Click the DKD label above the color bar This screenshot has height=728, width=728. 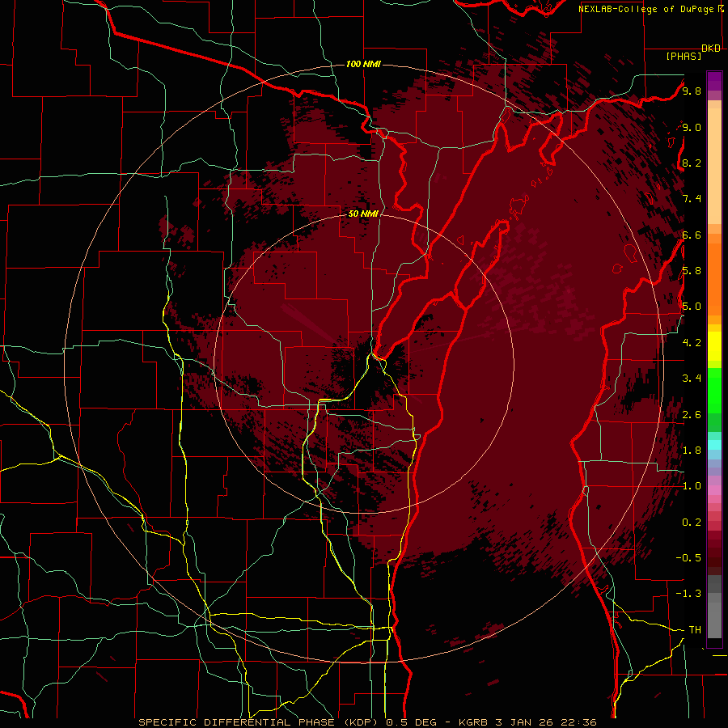click(711, 49)
